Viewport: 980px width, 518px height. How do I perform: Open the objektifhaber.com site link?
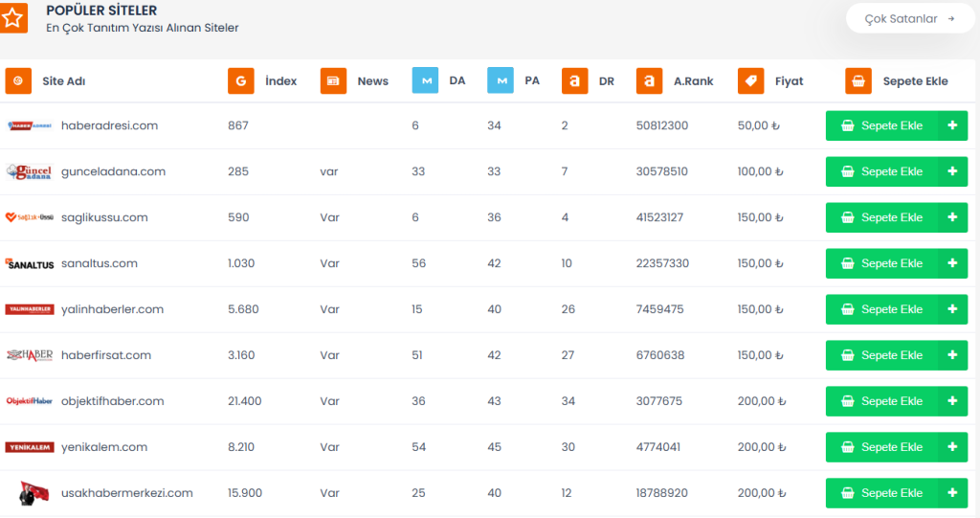click(112, 401)
